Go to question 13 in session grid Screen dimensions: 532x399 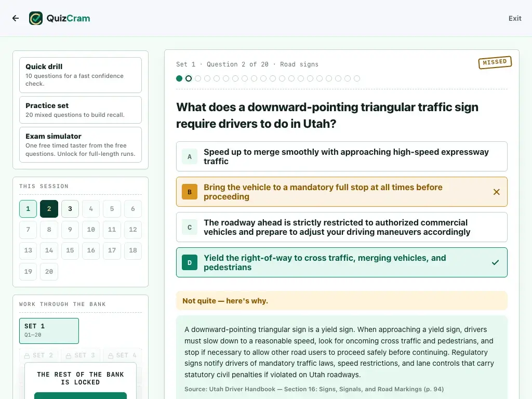[x=28, y=250]
